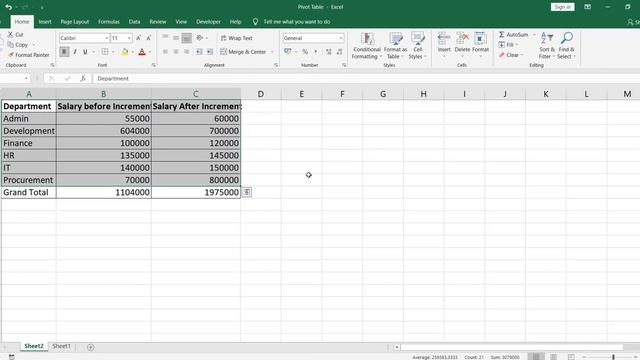Screen dimensions: 640x360
Task: Click the Format cells icon in Cells group
Action: [x=480, y=39]
